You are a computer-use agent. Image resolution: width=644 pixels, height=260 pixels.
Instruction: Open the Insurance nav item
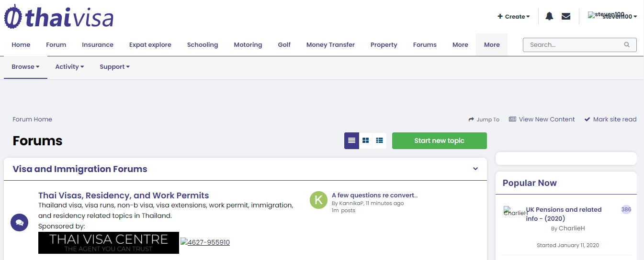pyautogui.click(x=98, y=45)
